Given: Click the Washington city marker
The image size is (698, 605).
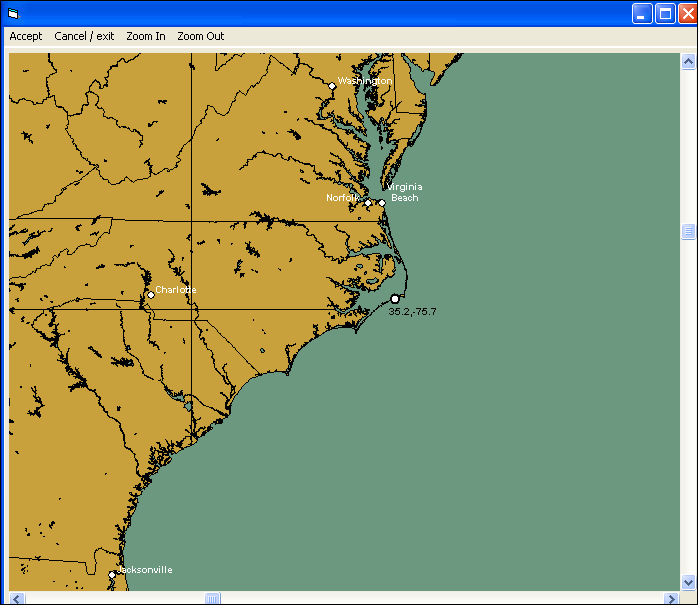Looking at the screenshot, I should tap(333, 86).
